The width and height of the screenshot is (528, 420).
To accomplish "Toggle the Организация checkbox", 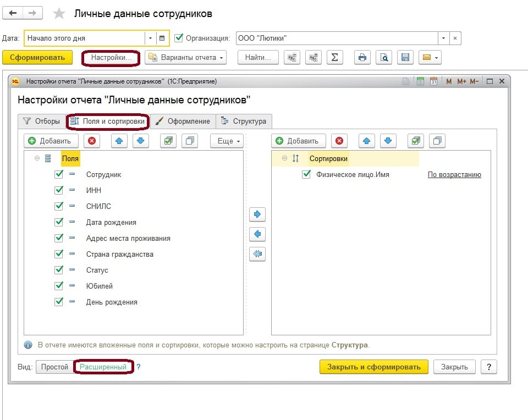I will point(179,38).
